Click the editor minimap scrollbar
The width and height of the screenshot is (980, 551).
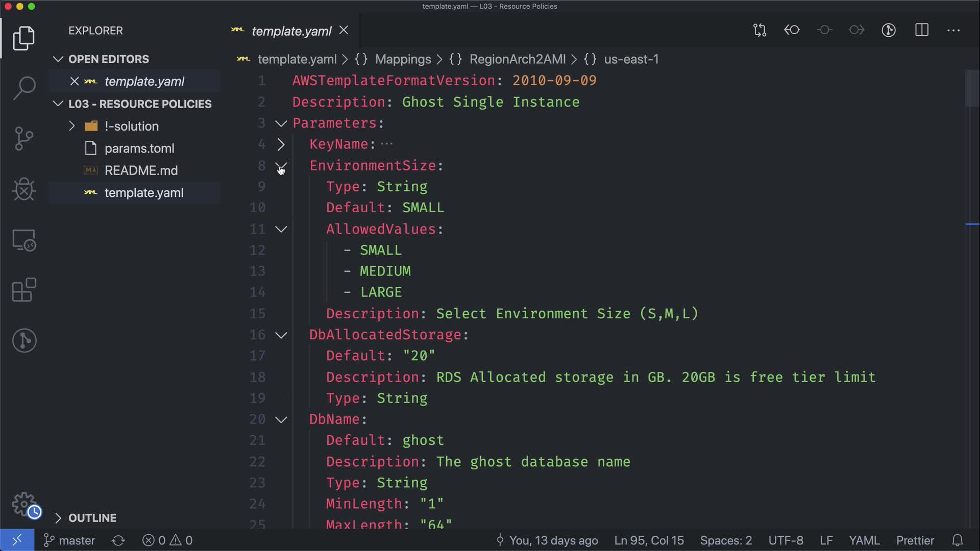pyautogui.click(x=972, y=88)
